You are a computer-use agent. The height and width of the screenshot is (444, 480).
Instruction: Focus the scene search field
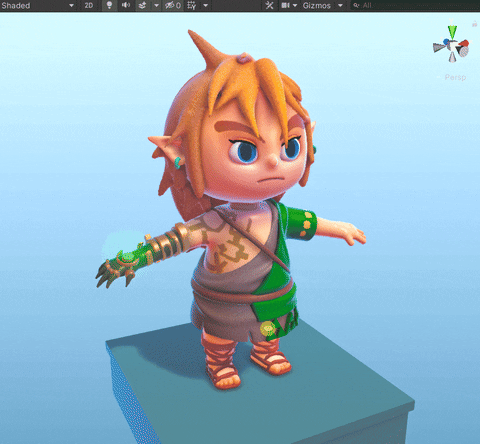tap(415, 5)
